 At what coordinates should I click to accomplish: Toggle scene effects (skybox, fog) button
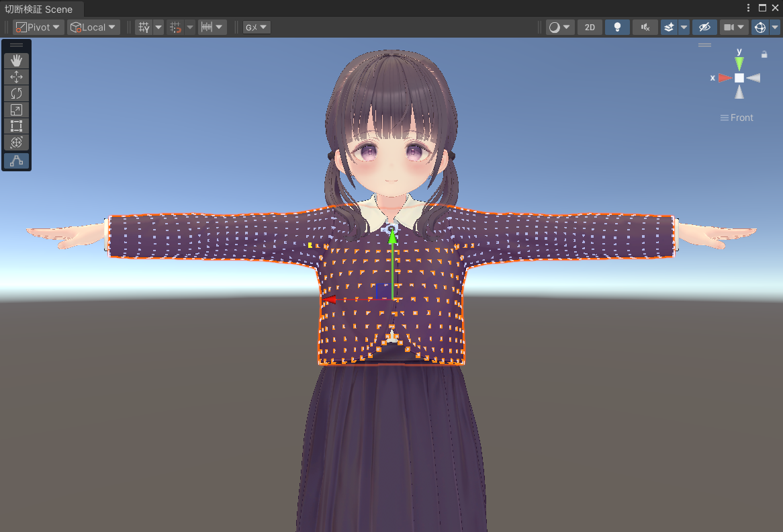(669, 27)
